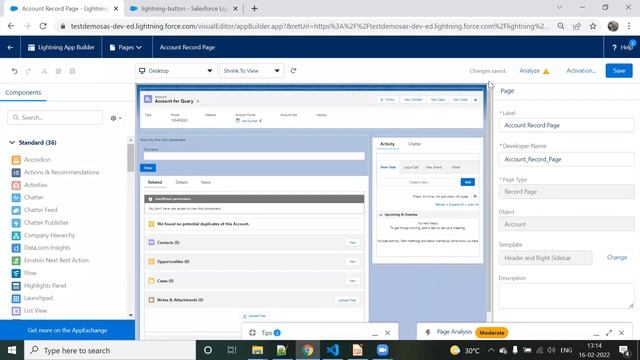
Task: Open the Shrink To View dropdown
Action: pyautogui.click(x=251, y=71)
